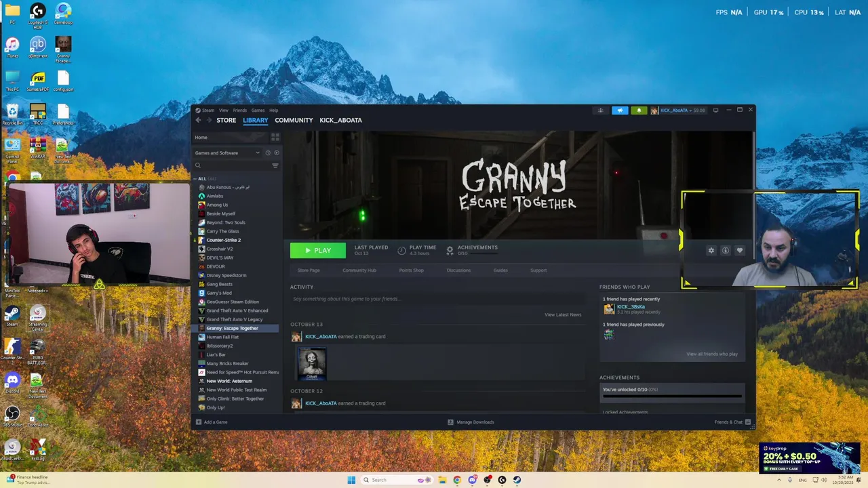This screenshot has width=868, height=488.
Task: Filter to ready-to-play games icon
Action: [x=276, y=152]
